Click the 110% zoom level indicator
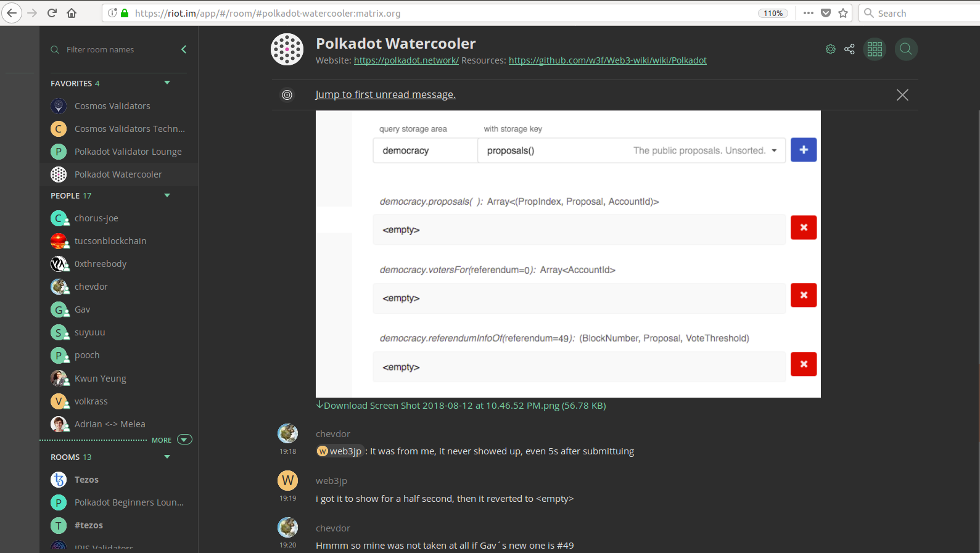Screen dimensions: 980x553 [x=773, y=13]
